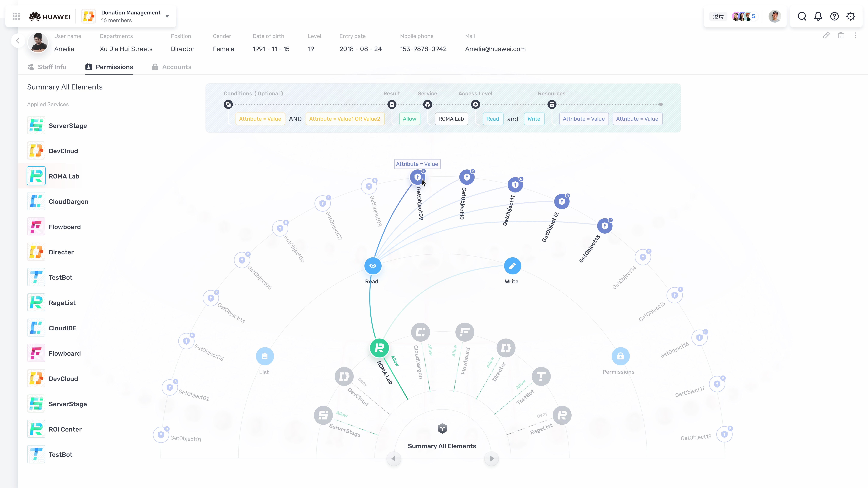Switch to the Staff Info tab

point(47,67)
